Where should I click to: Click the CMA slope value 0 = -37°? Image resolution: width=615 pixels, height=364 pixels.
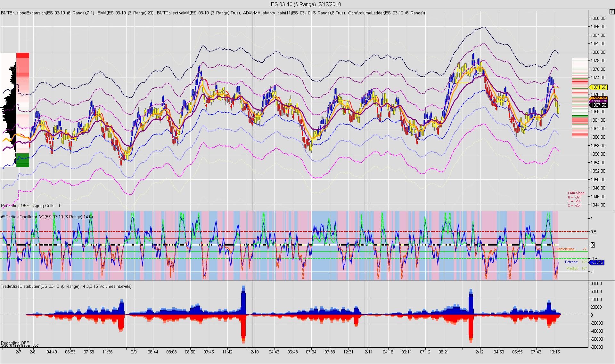click(x=575, y=197)
